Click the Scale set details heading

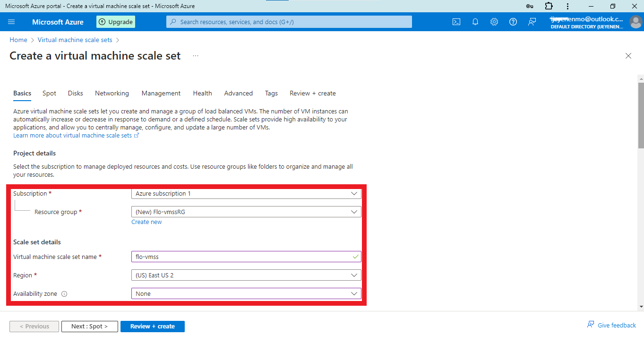click(37, 242)
